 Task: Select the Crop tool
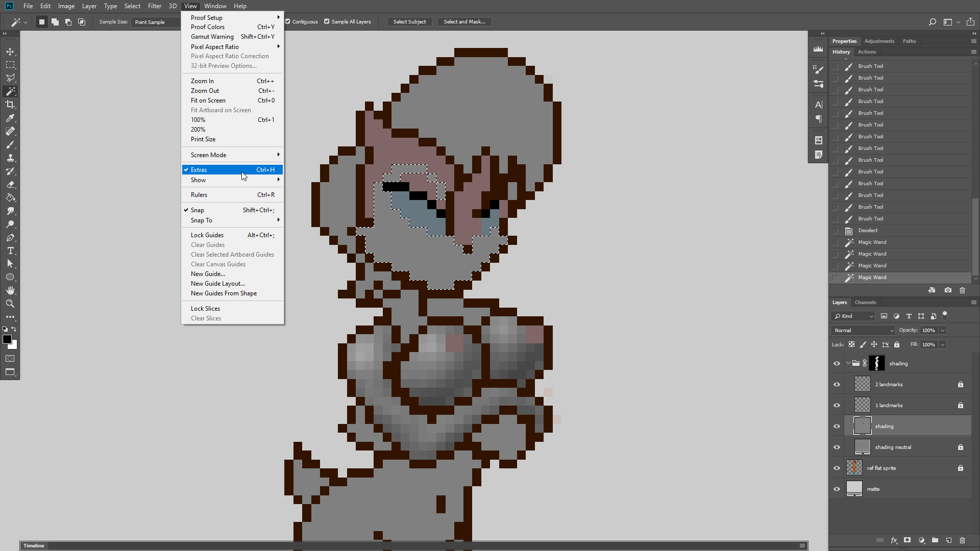pyautogui.click(x=10, y=105)
